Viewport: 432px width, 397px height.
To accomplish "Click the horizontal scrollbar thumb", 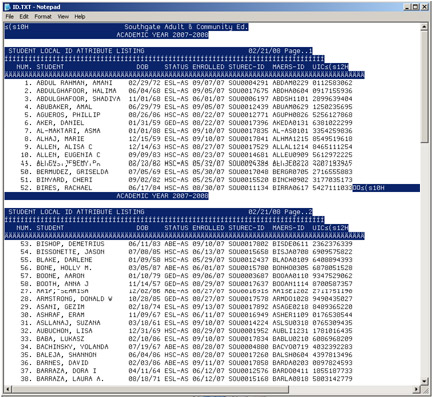I will [x=150, y=389].
